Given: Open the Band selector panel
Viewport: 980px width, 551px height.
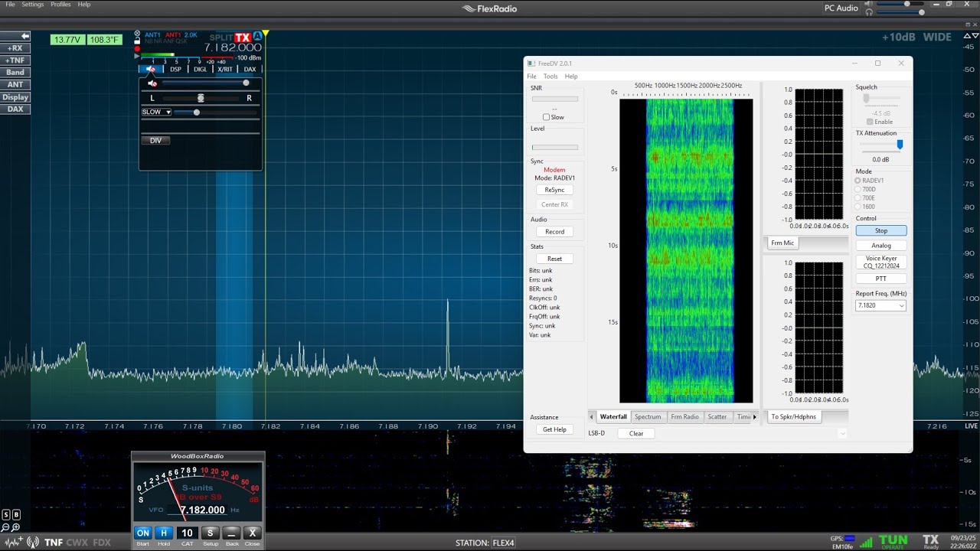Looking at the screenshot, I should (15, 73).
